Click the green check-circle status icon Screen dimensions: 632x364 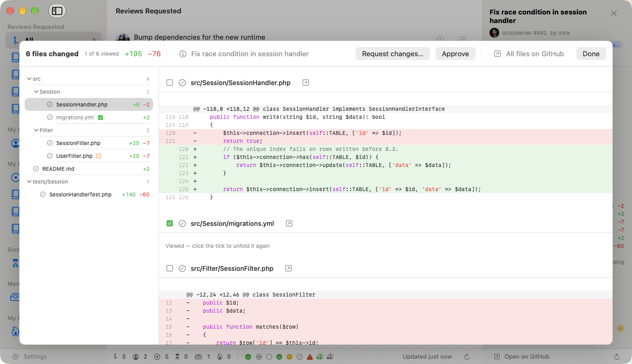pyautogui.click(x=279, y=357)
